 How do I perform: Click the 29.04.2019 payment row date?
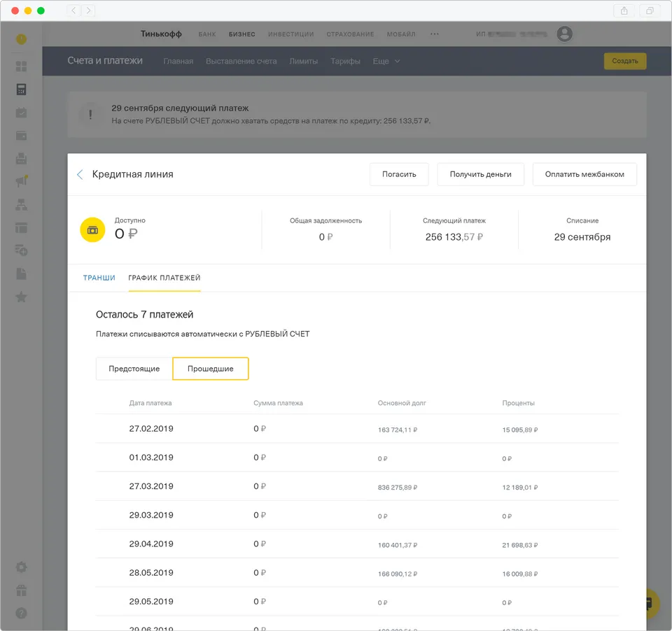pos(151,544)
